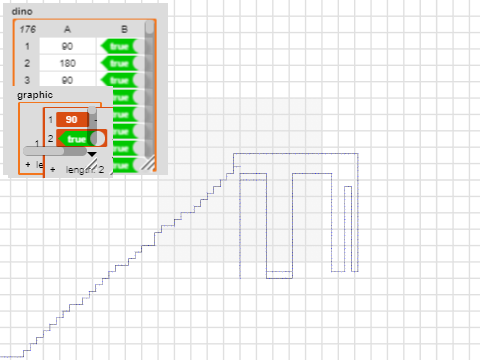Click the resize handle of the dino table
The height and width of the screenshot is (360, 480).
[148, 163]
